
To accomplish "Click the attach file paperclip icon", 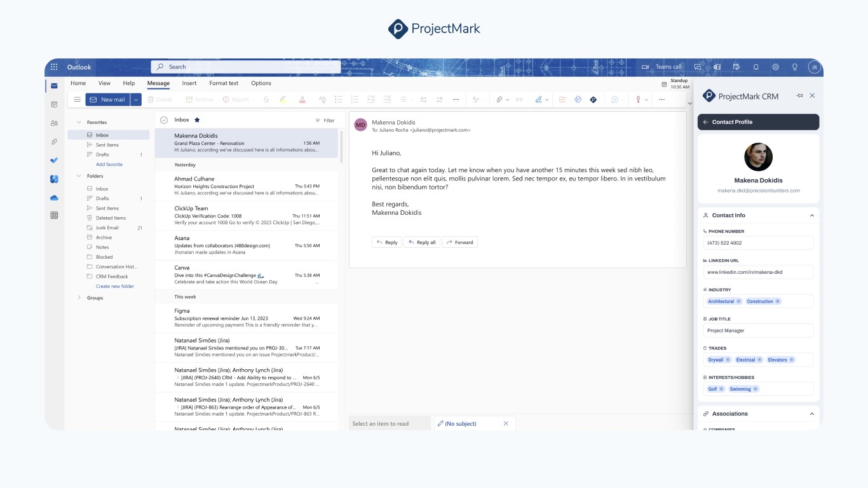I will point(499,100).
